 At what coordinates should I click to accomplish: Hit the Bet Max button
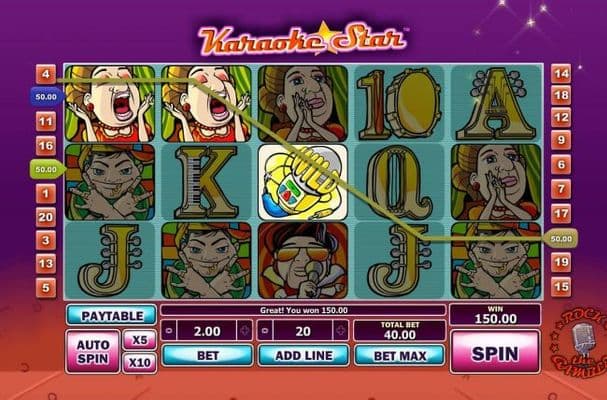point(400,355)
